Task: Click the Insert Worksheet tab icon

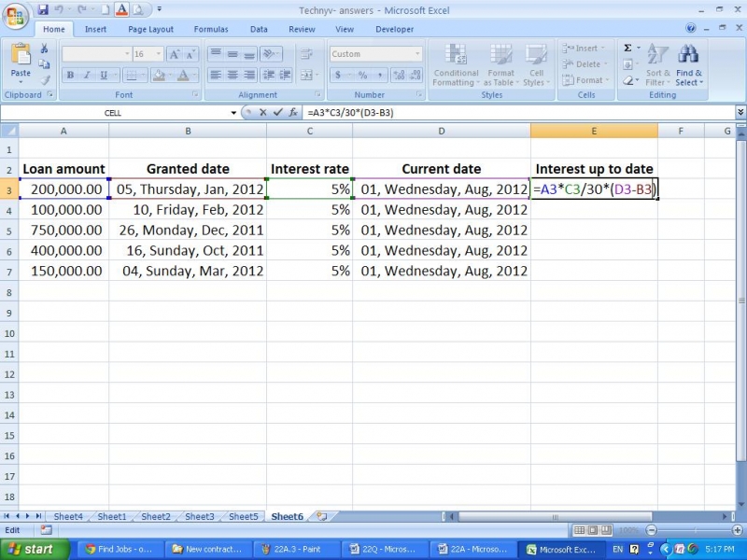Action: coord(322,516)
